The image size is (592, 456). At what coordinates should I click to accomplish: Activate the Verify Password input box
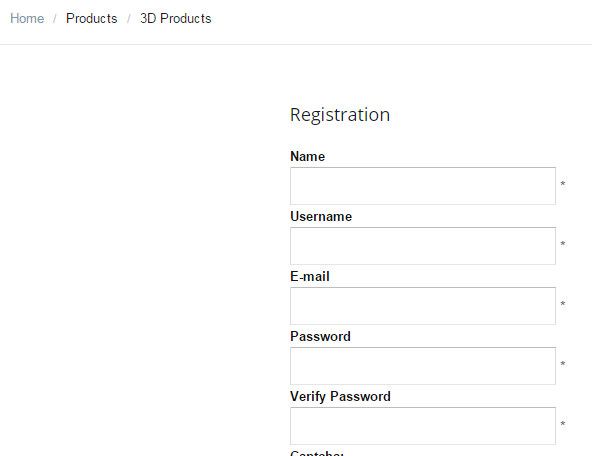coord(423,426)
